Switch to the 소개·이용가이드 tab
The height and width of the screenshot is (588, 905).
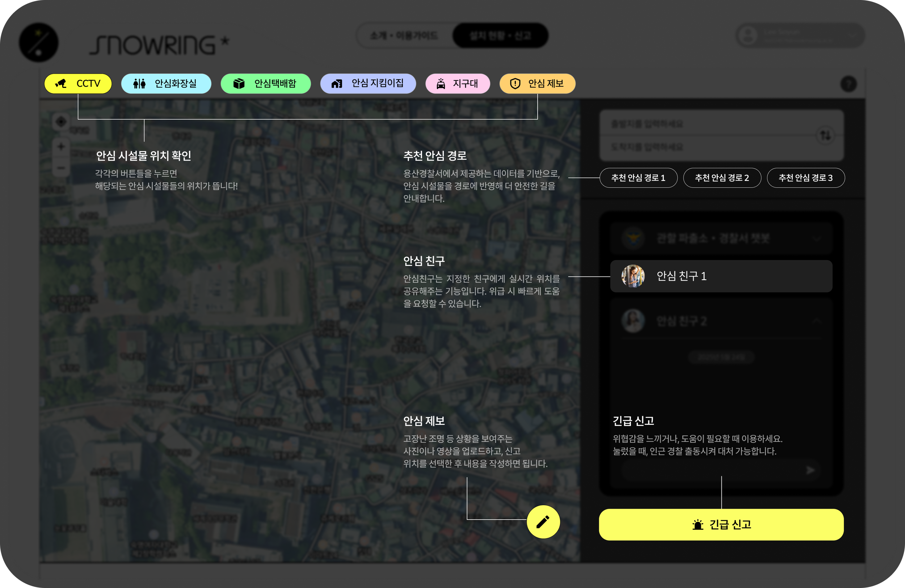pyautogui.click(x=404, y=36)
